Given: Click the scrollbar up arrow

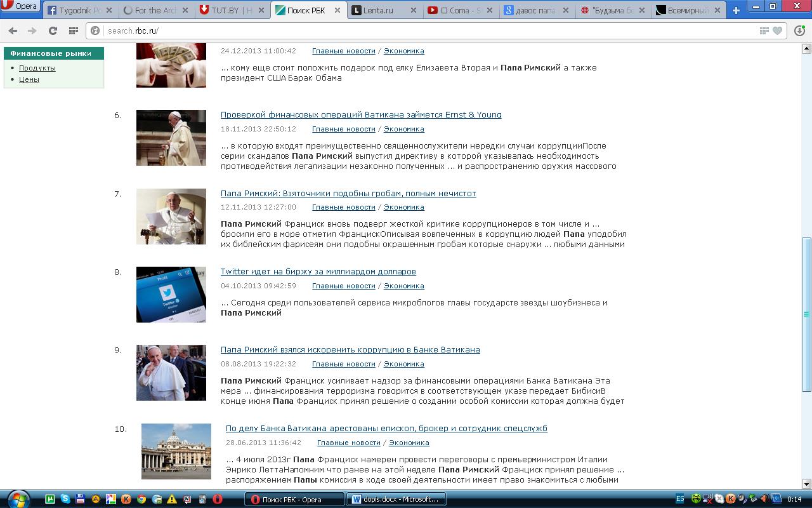Looking at the screenshot, I should [x=807, y=48].
